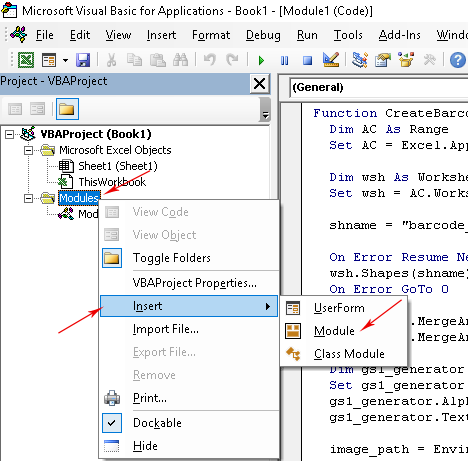Choose Print... in context menu
The height and width of the screenshot is (461, 468).
point(189,398)
